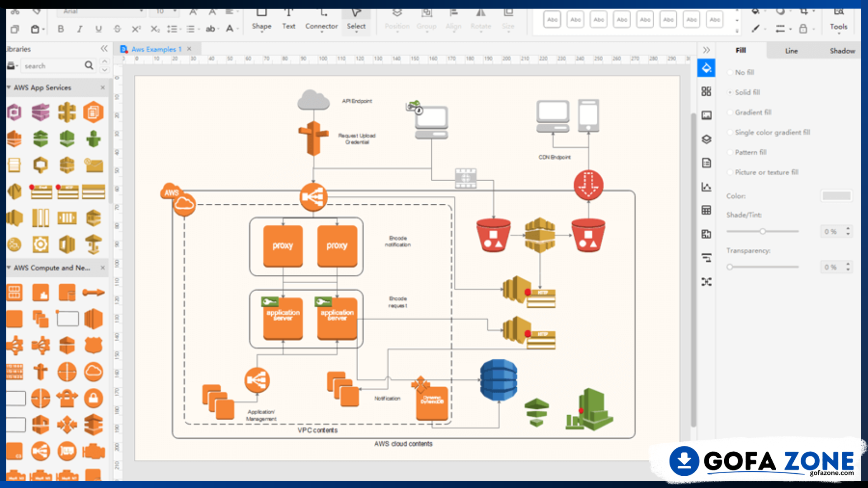Click the Italic formatting icon

[80, 29]
